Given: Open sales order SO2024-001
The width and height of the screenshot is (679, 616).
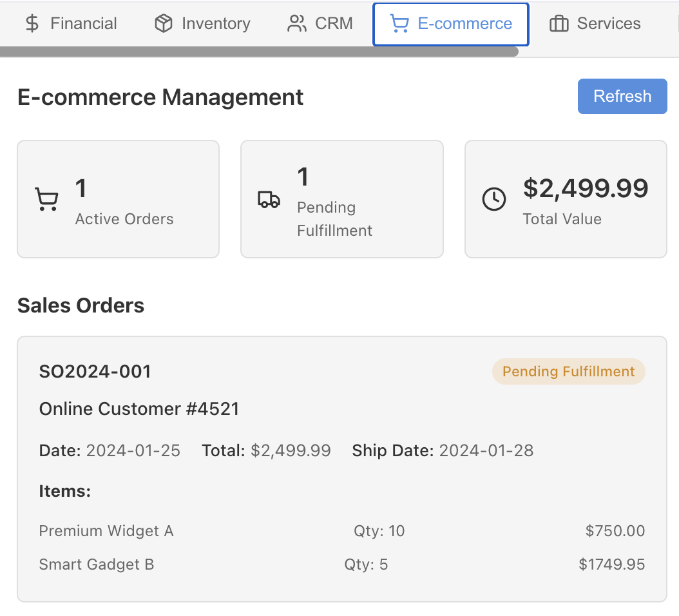Looking at the screenshot, I should pyautogui.click(x=95, y=371).
